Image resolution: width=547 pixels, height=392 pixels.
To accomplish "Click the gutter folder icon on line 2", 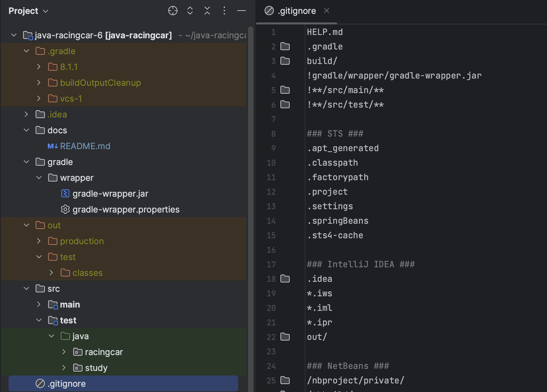I will (x=285, y=47).
